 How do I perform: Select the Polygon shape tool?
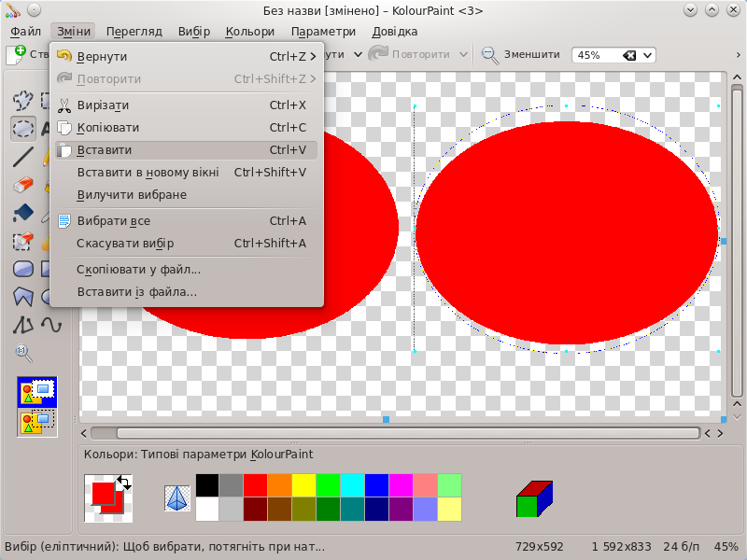pos(22,297)
